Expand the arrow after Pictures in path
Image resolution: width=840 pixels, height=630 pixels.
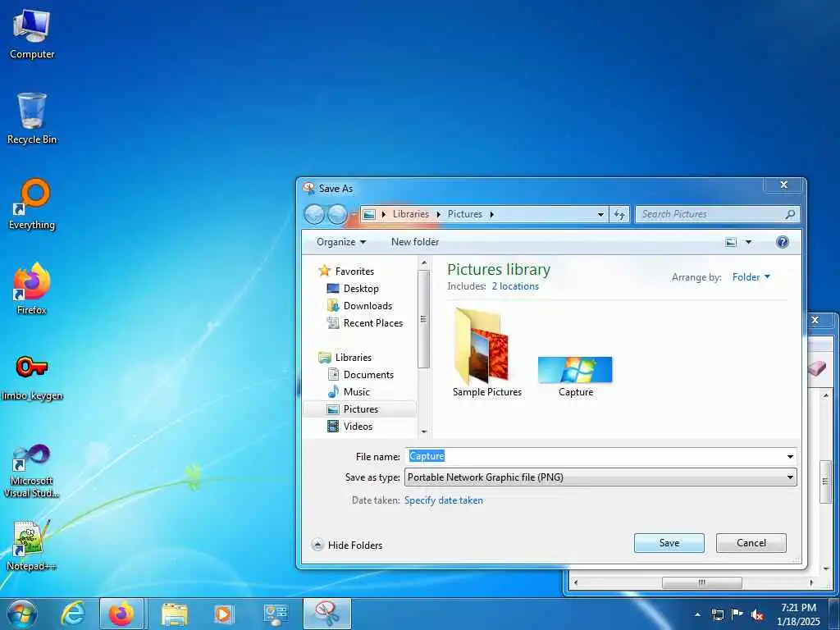pyautogui.click(x=492, y=214)
